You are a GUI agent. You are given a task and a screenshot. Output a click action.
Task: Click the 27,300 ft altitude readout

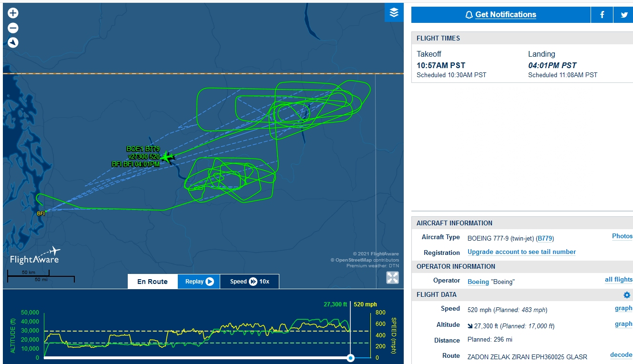(335, 304)
